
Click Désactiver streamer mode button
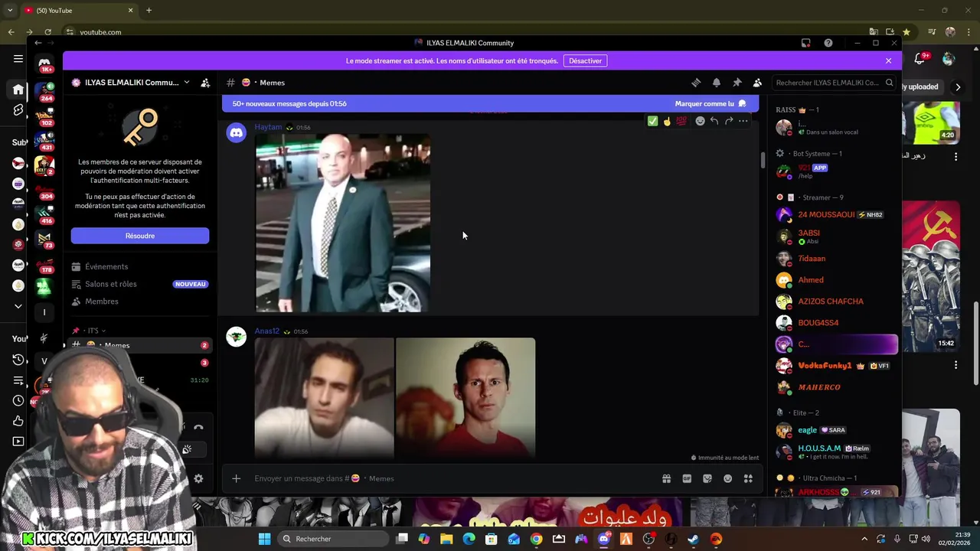(586, 60)
